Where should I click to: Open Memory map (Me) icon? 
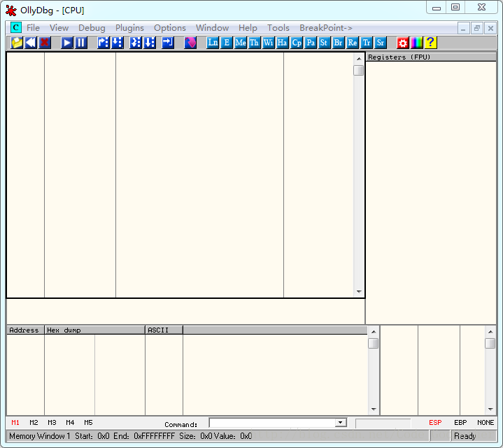point(241,43)
